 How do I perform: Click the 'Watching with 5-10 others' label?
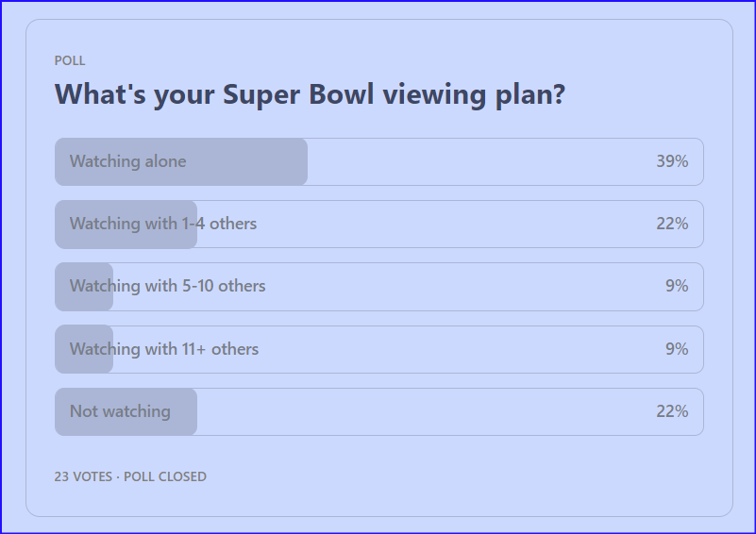click(x=167, y=286)
